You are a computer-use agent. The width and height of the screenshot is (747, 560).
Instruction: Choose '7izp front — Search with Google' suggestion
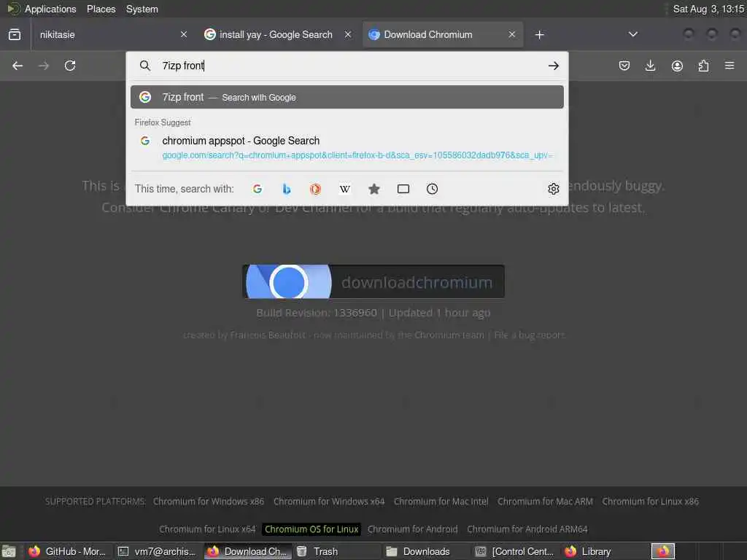[x=347, y=97]
